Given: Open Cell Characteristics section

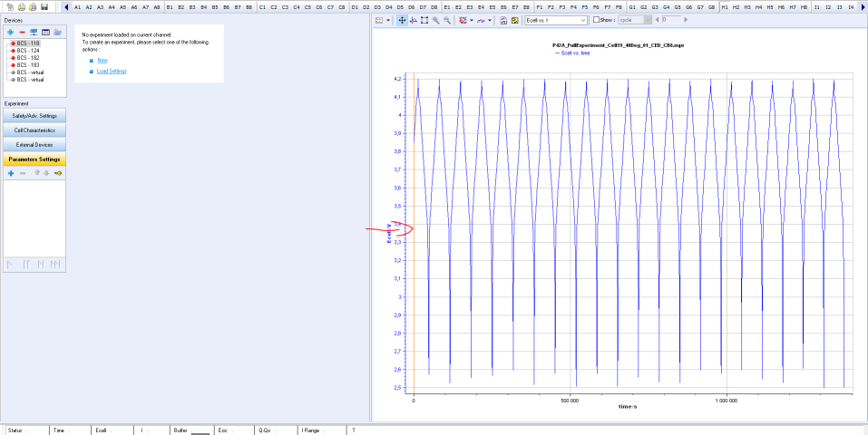Looking at the screenshot, I should click(x=34, y=130).
